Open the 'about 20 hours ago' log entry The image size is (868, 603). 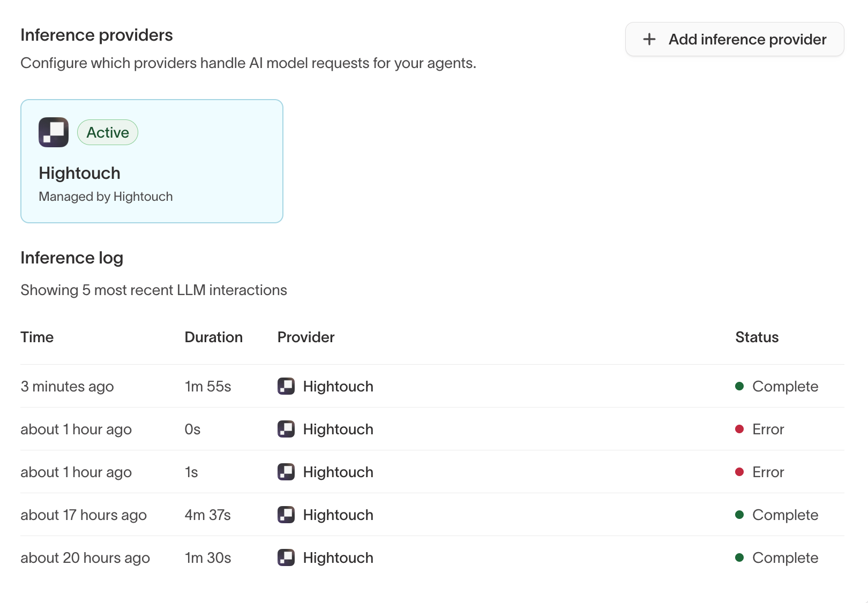tap(432, 557)
